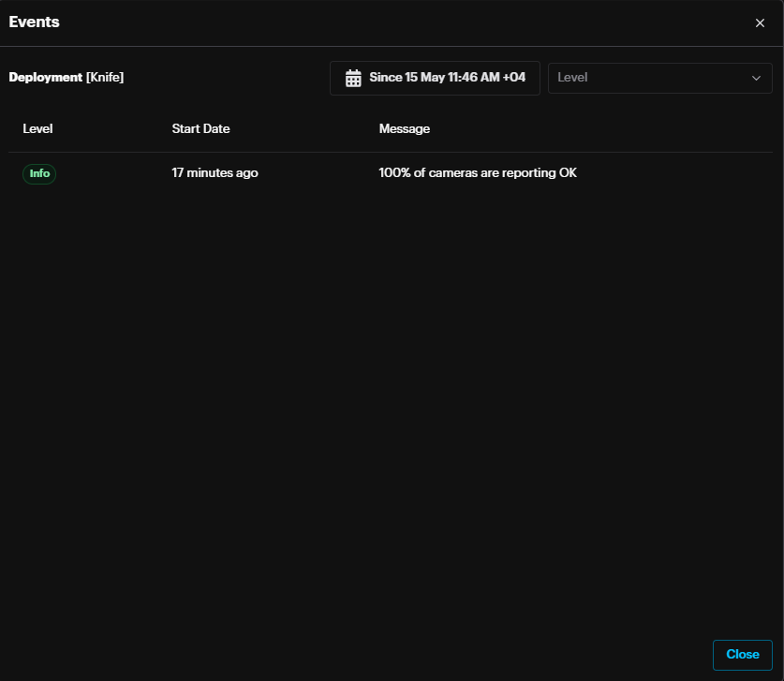Click the word 'Deployment' in the subtitle

click(45, 77)
